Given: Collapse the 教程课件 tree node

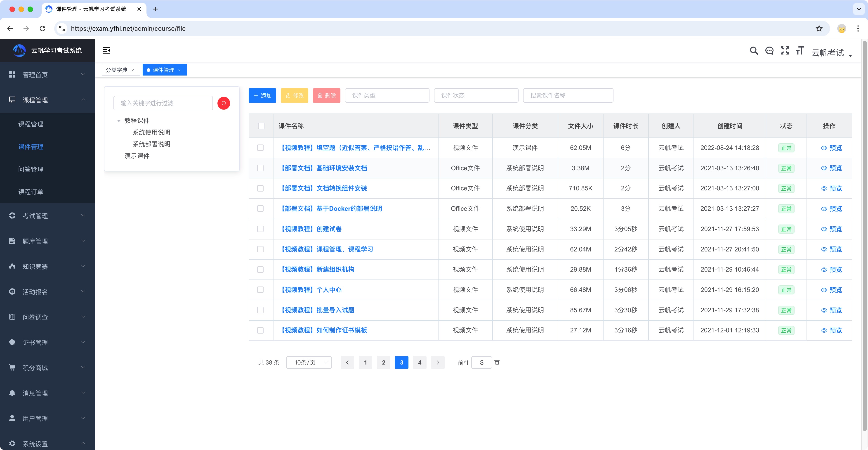Looking at the screenshot, I should pos(119,121).
